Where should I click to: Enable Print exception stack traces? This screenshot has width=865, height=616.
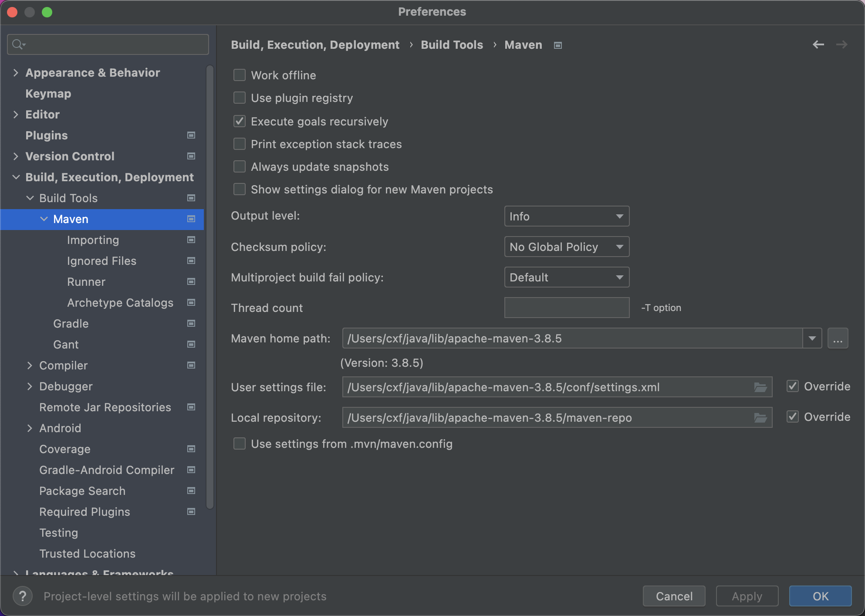pyautogui.click(x=240, y=144)
